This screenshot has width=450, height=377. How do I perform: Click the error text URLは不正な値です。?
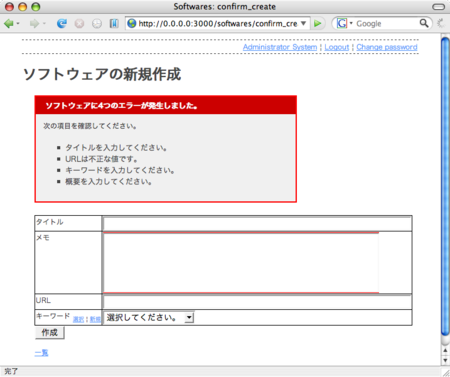(x=101, y=159)
